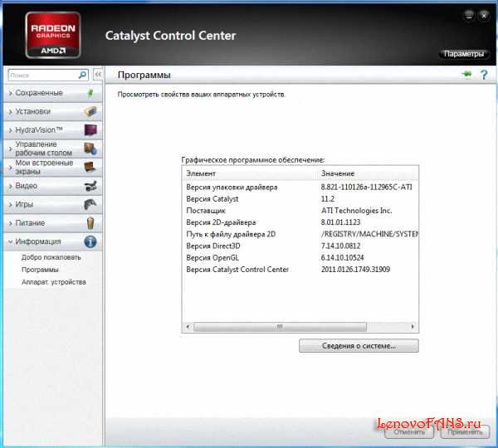Click the HydraVision monitor icon
Image resolution: width=498 pixels, height=448 pixels.
90,130
